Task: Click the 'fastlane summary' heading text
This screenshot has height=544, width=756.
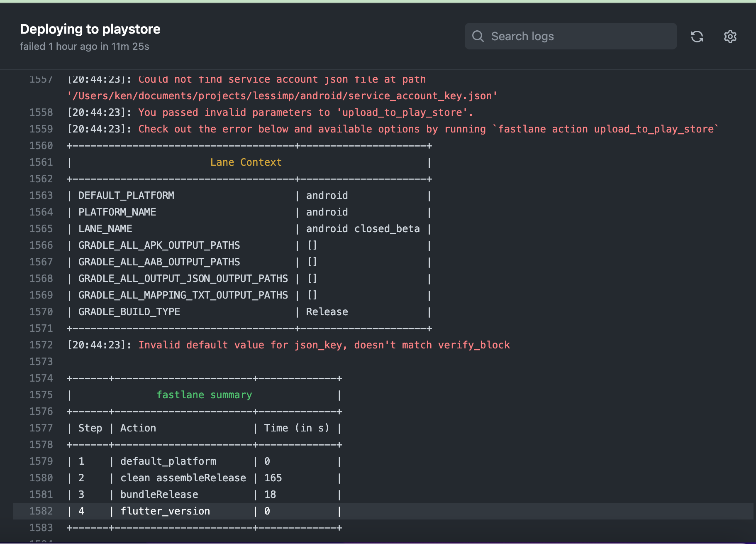Action: click(x=204, y=395)
